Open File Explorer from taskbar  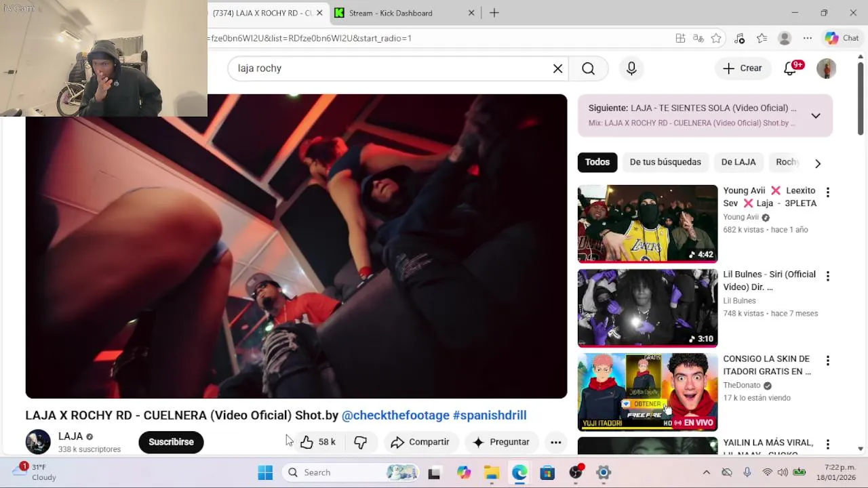(x=492, y=472)
